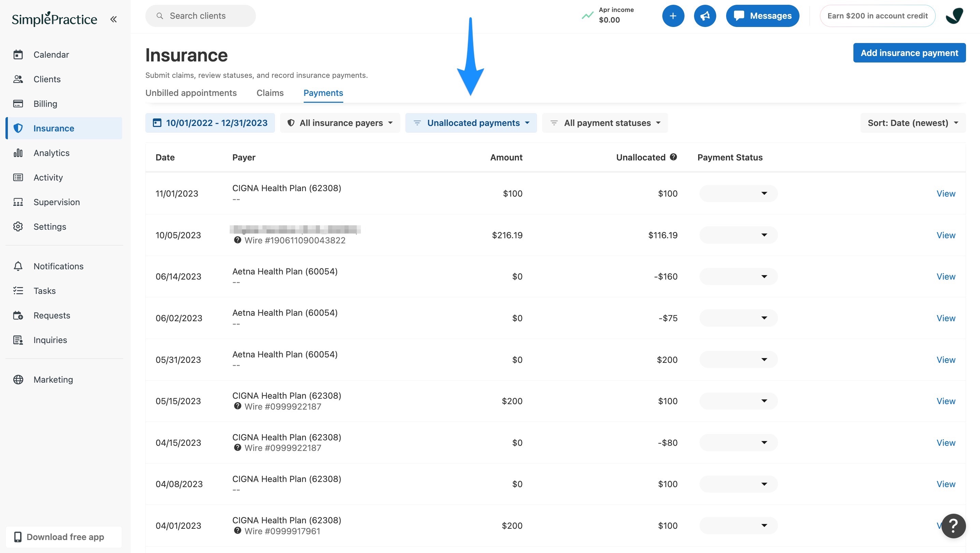Go to Supervision

click(x=64, y=202)
